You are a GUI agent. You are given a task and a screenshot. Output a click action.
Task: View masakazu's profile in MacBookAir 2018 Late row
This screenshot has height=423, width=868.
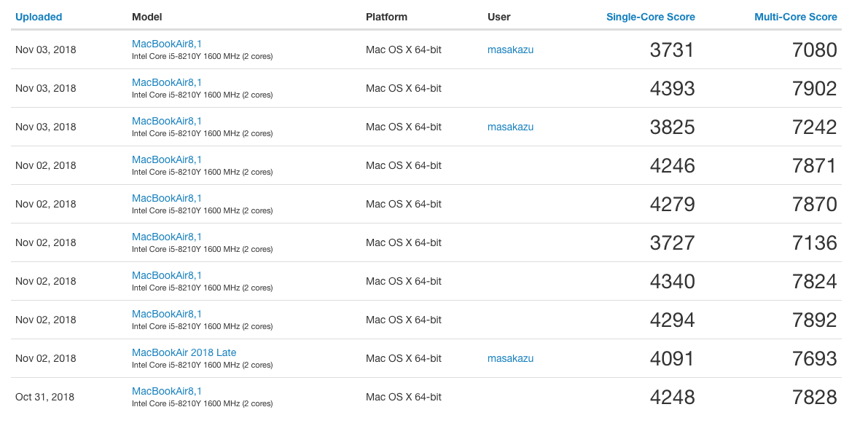click(x=510, y=358)
